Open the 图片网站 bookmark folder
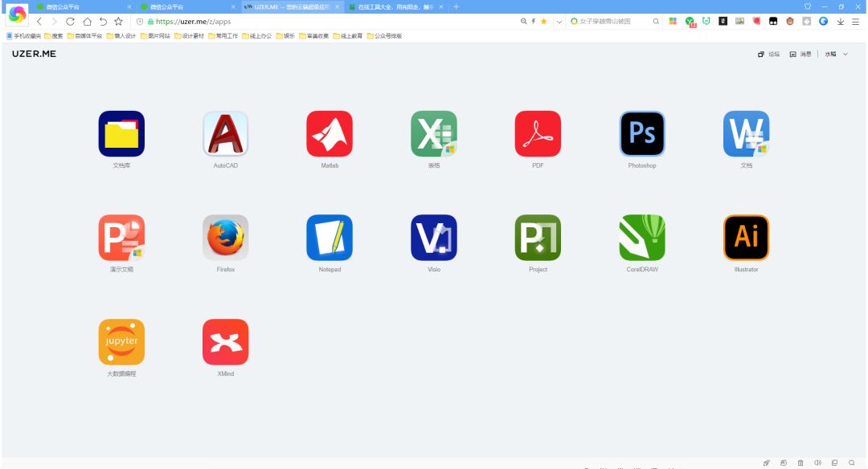Image resolution: width=868 pixels, height=469 pixels. (155, 36)
